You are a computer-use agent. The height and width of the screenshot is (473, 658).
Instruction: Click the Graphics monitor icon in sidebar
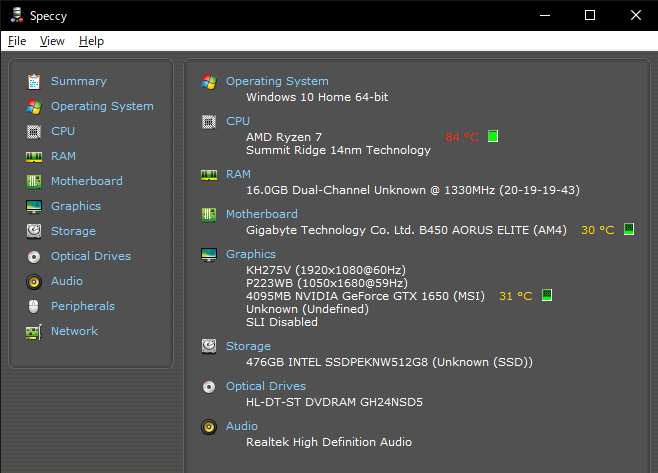(34, 206)
